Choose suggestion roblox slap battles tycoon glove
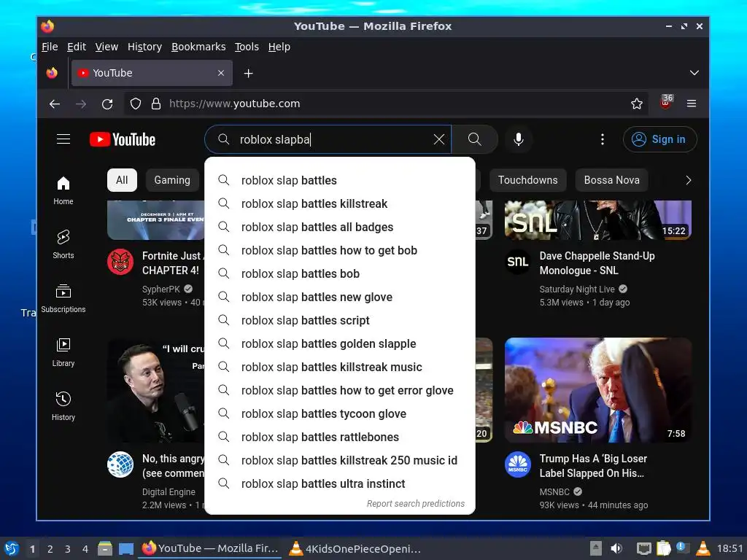This screenshot has width=747, height=560. 340,414
